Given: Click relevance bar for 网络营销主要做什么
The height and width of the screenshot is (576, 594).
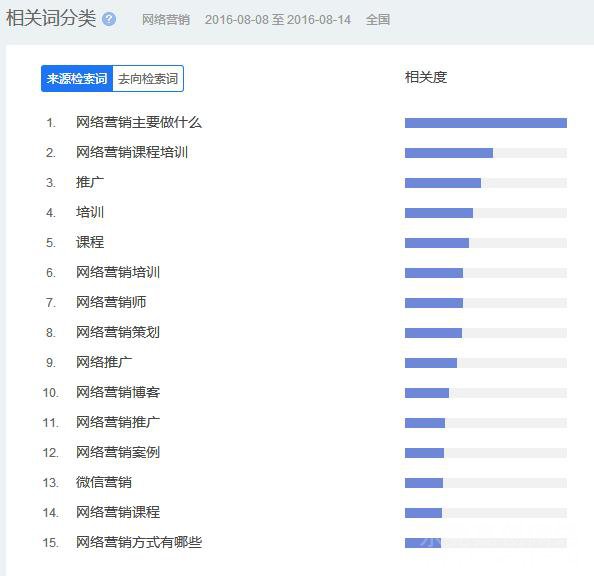Looking at the screenshot, I should [486, 123].
